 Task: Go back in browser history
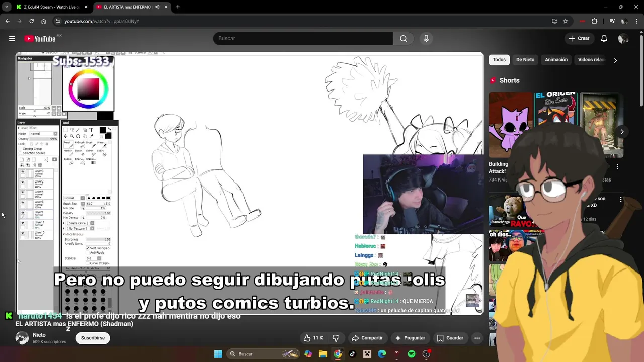[x=7, y=21]
